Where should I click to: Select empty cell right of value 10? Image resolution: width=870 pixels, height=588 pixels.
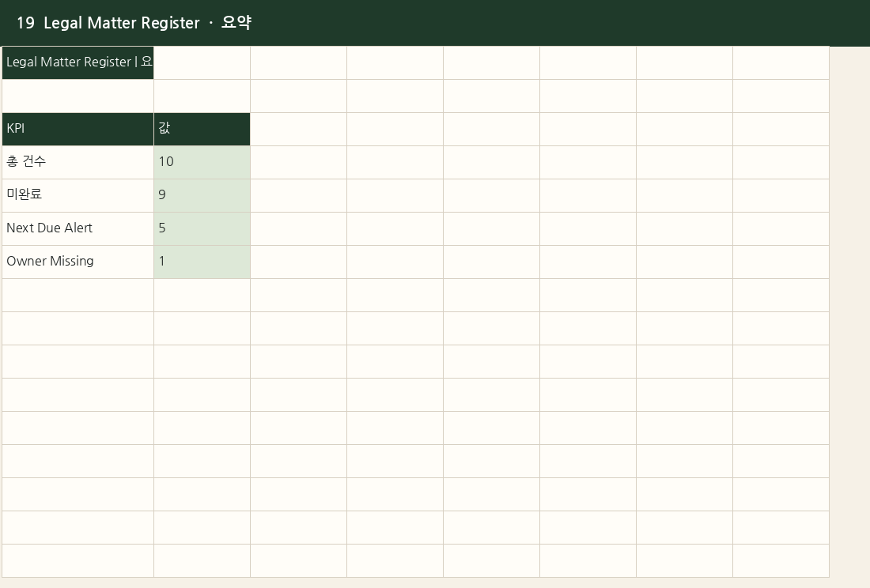coord(298,162)
